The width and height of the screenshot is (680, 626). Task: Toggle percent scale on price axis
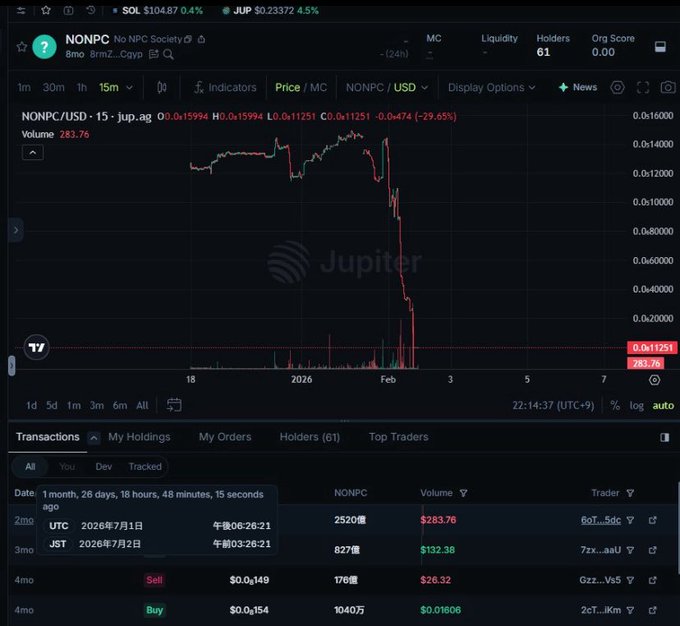click(615, 406)
